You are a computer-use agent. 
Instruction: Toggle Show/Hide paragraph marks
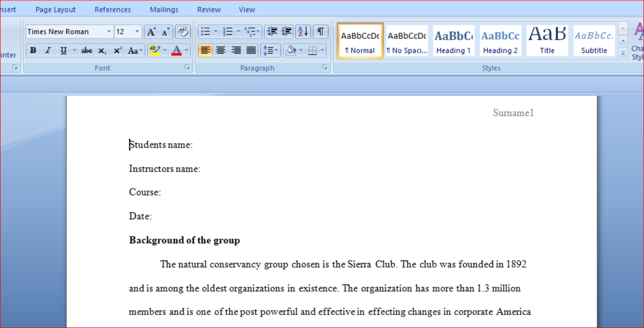pyautogui.click(x=321, y=32)
